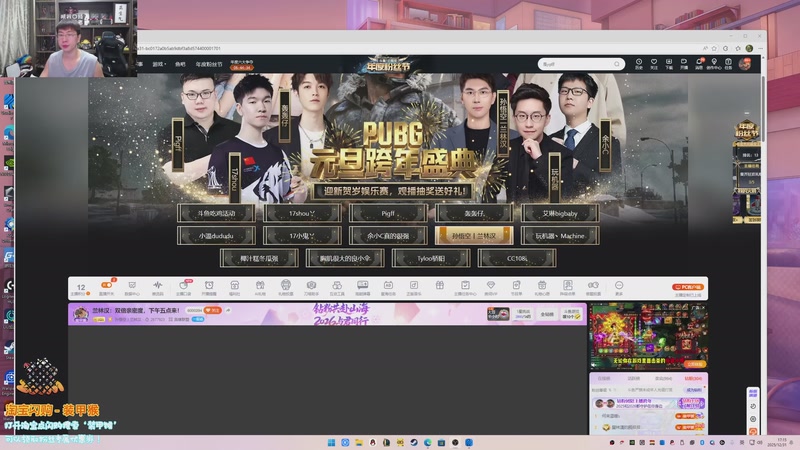This screenshot has height=450, width=800.
Task: Open the 创作中心 icon in header
Action: click(x=714, y=63)
